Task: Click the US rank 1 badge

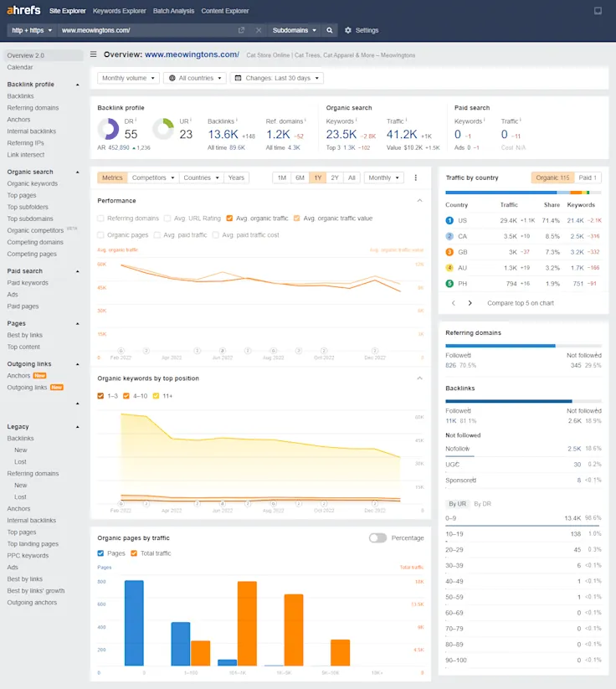Action: [x=449, y=220]
